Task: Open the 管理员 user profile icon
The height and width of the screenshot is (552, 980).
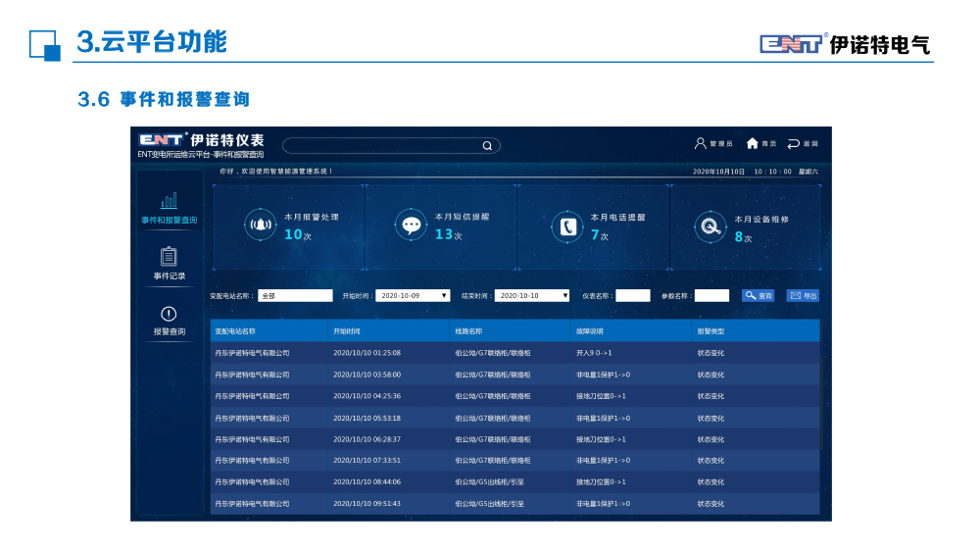Action: 701,143
